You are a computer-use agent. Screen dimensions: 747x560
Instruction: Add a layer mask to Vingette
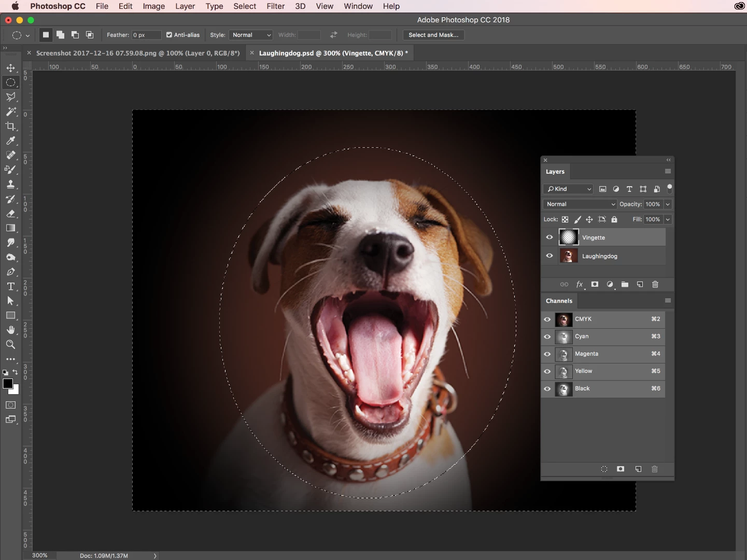[595, 284]
